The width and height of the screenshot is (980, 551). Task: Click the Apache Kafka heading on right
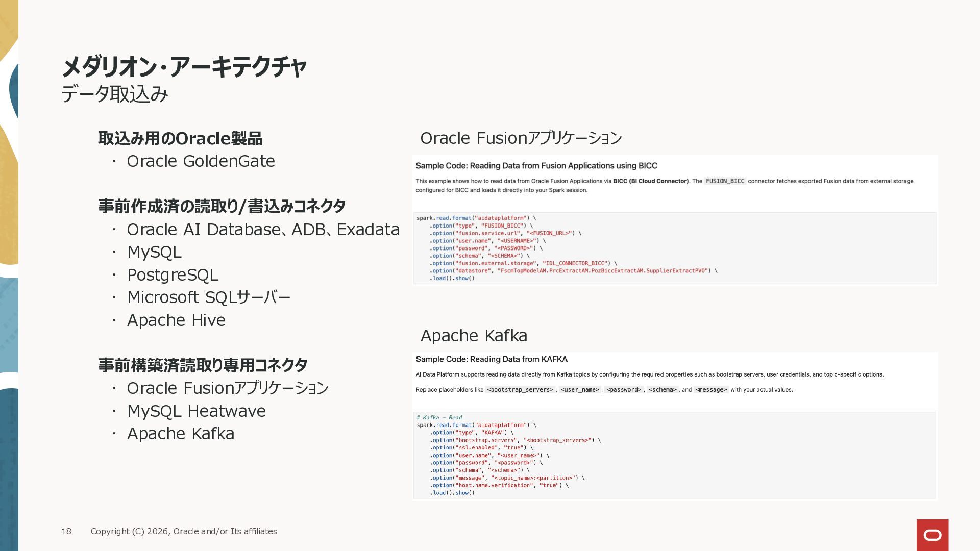click(474, 336)
